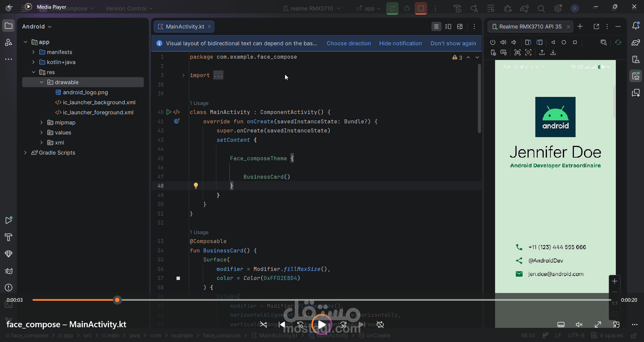Toggle Media Player fullscreen
Viewport: 644px width, 342px height.
click(598, 325)
